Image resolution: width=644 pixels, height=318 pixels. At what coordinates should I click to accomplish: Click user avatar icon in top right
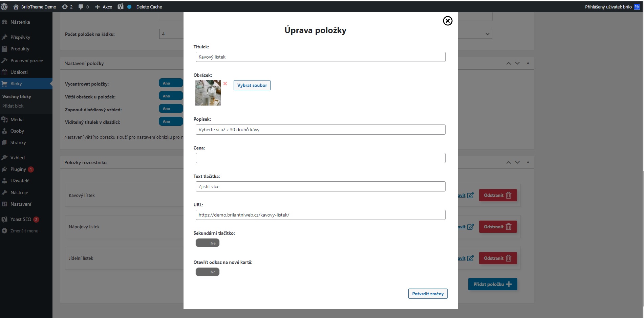[x=637, y=7]
